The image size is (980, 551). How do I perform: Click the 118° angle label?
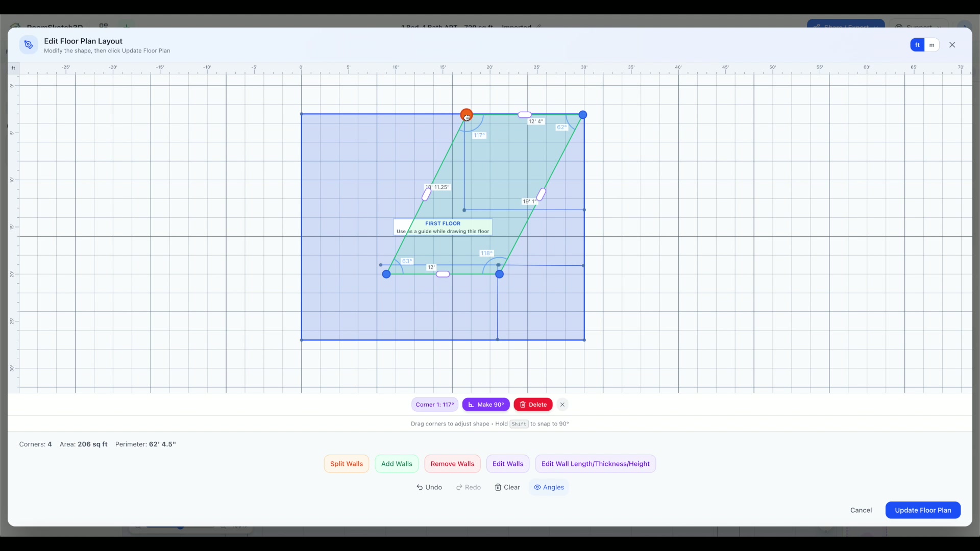[486, 253]
